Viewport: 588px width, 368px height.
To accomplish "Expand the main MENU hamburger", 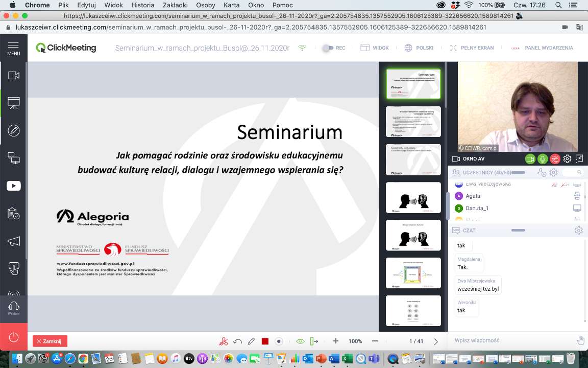I will (x=14, y=48).
